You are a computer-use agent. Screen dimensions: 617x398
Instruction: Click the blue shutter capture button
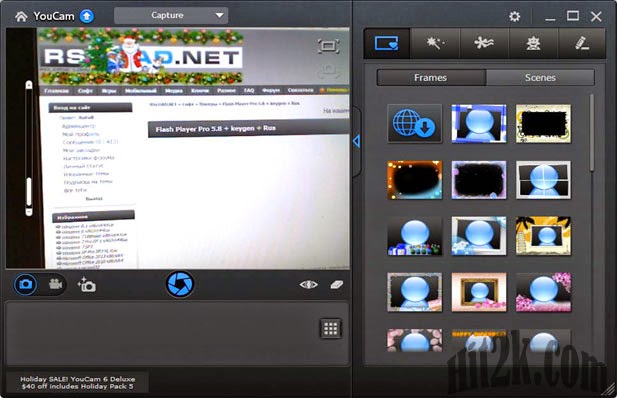[180, 284]
